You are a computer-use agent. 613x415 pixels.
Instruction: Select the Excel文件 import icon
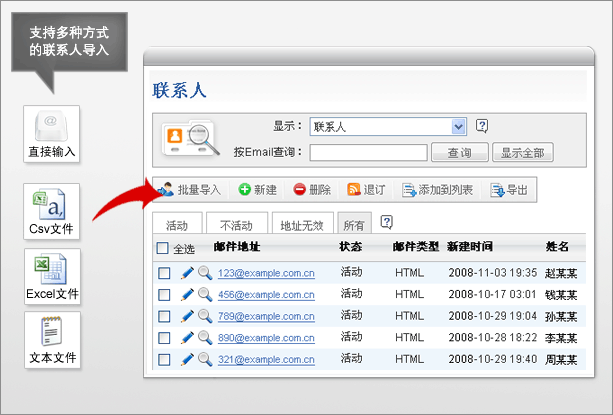52,276
